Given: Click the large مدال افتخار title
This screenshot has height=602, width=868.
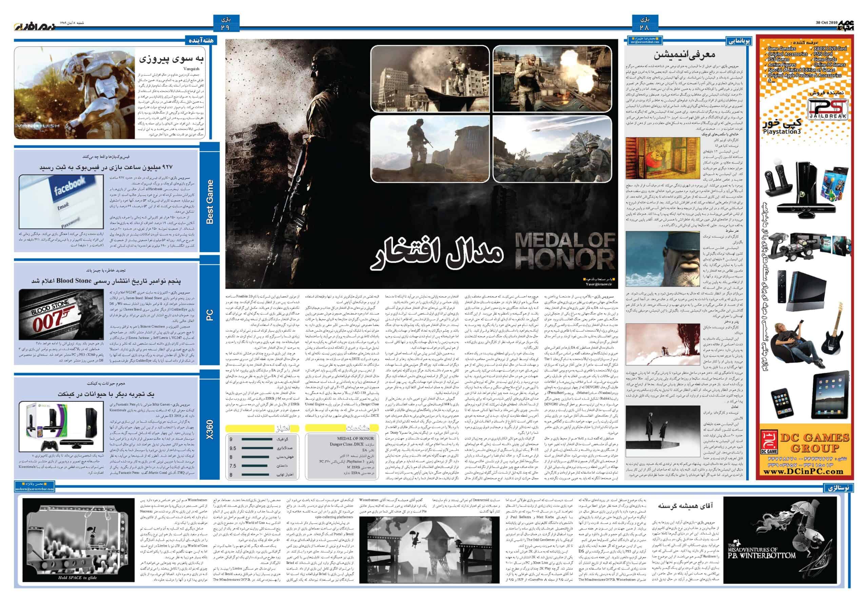Looking at the screenshot, I should [x=436, y=254].
